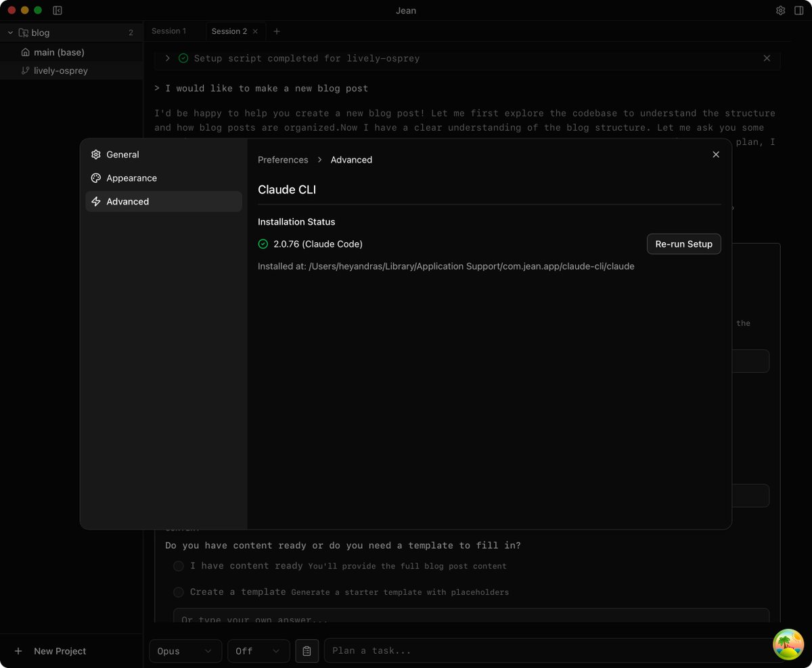Click the Advanced breadcrumb label
Screen dimensions: 812x668
pyautogui.click(x=351, y=160)
